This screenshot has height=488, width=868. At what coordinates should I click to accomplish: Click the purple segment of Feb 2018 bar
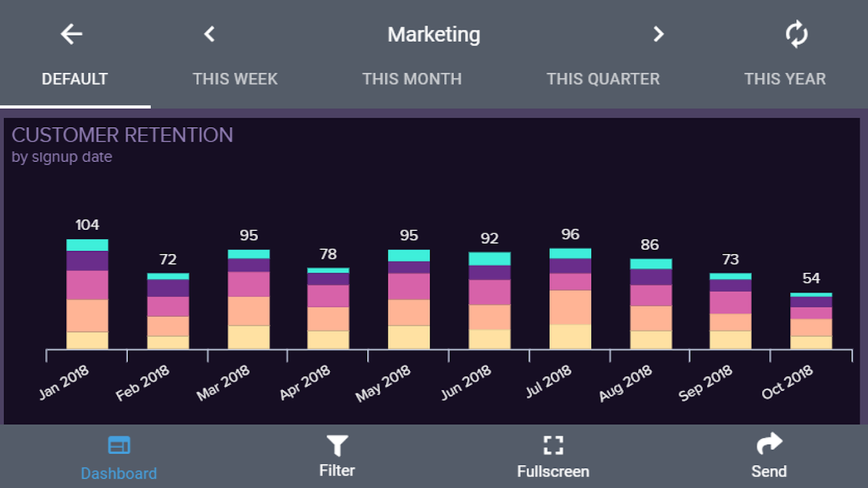pyautogui.click(x=168, y=288)
